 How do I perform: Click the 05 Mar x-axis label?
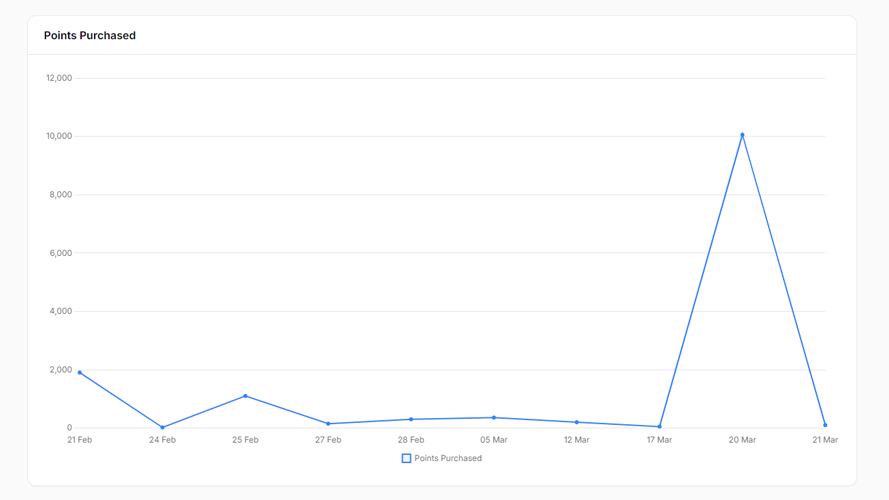494,440
